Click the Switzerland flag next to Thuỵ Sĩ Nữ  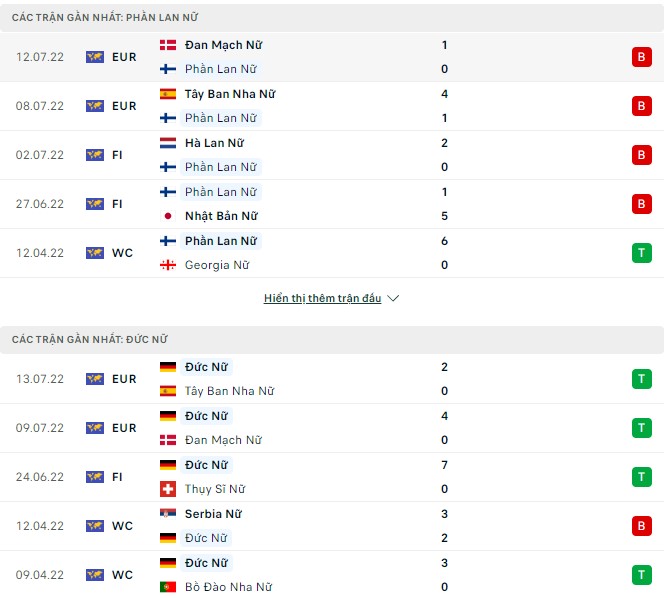coord(168,489)
